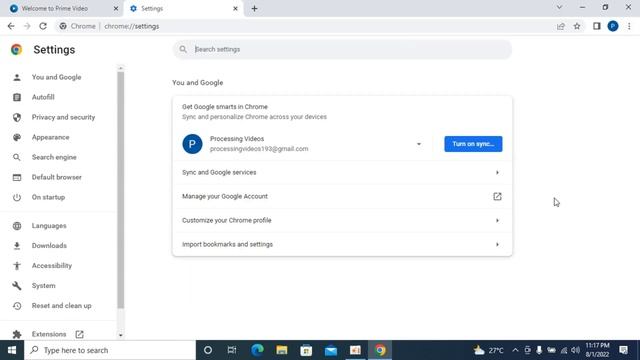Screen dimensions: 640x360
Task: Share this page icon in address bar
Action: (560, 26)
